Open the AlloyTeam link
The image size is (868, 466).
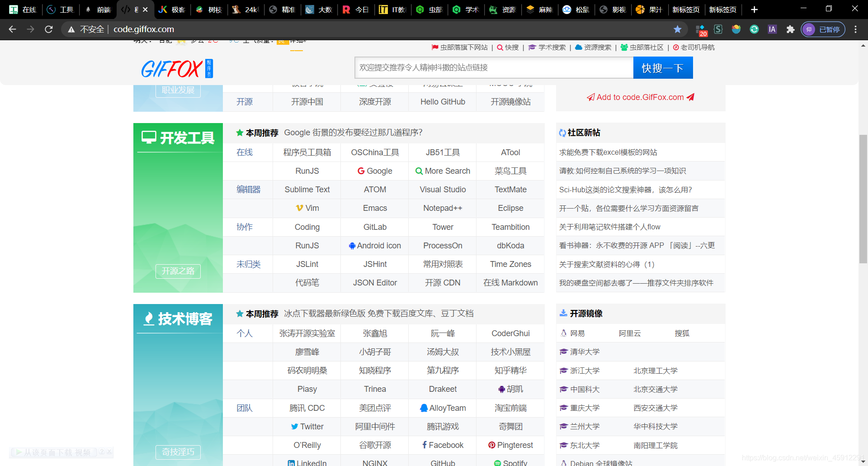coord(443,408)
